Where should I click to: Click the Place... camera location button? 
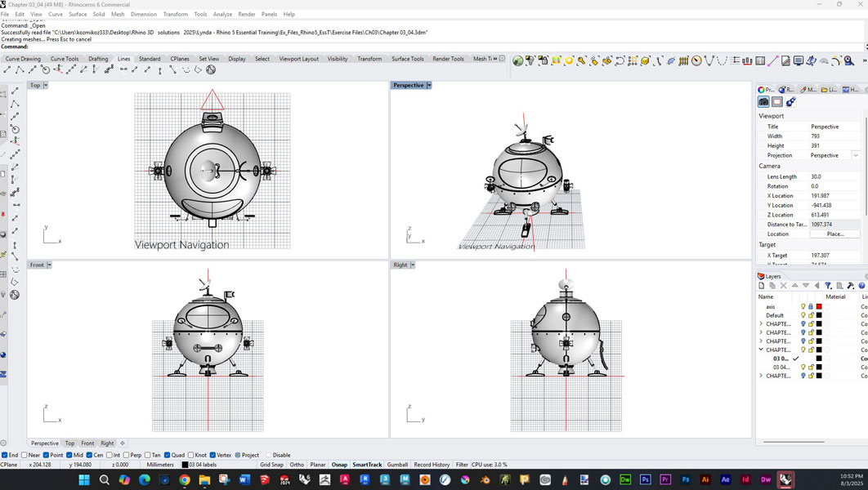[x=834, y=234]
